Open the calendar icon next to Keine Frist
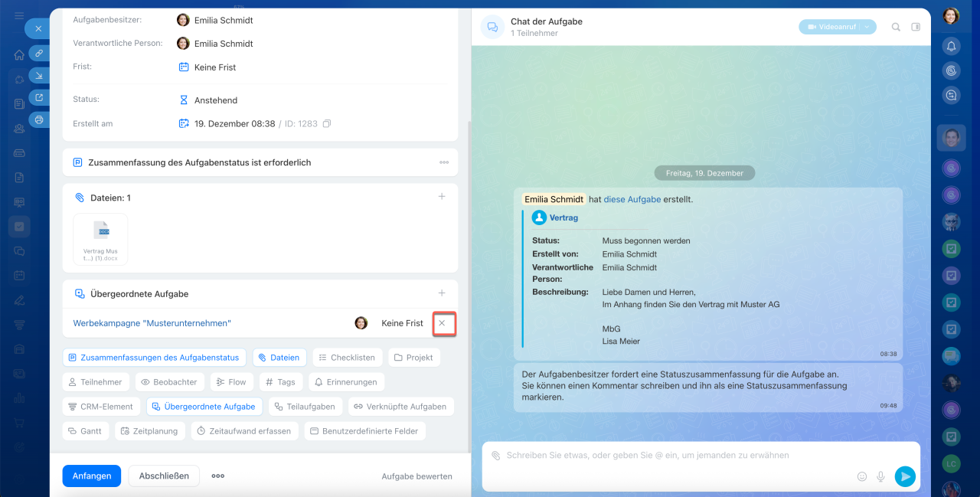 pos(184,67)
